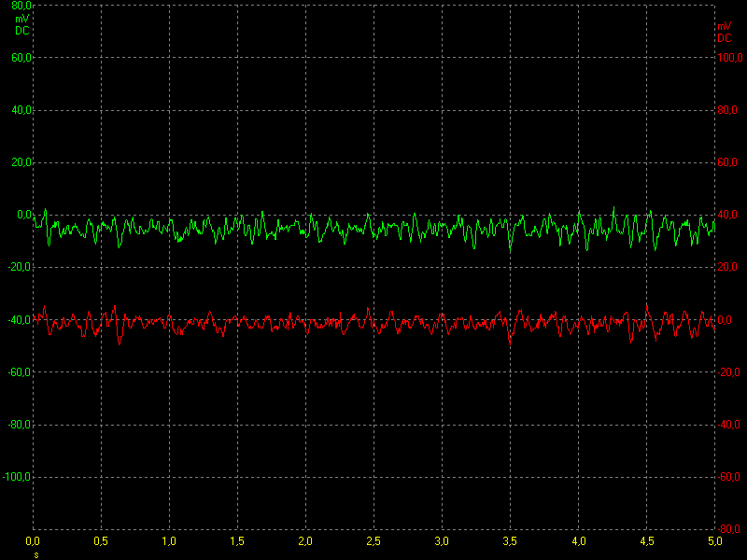Screen dimensions: 747x560
Task: Click the yellow 0,0 time label
Action: click(33, 541)
